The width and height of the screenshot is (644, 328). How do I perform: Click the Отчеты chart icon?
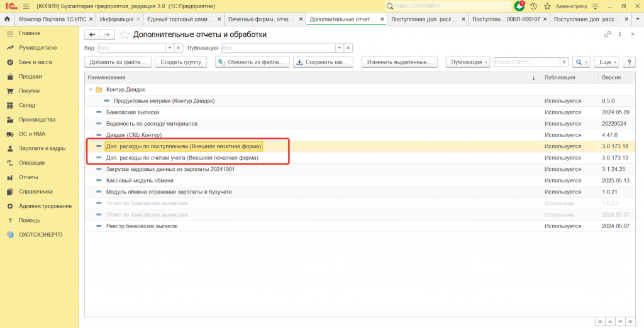point(10,177)
